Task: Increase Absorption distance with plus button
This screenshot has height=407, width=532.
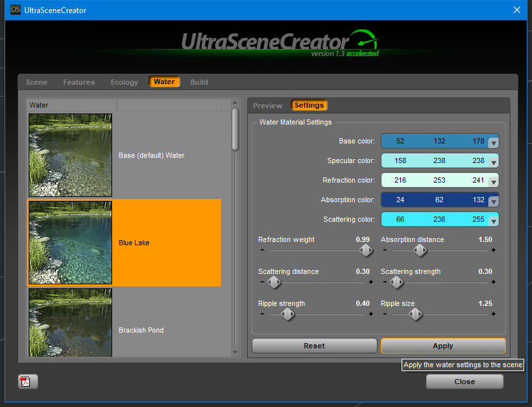Action: [x=494, y=250]
